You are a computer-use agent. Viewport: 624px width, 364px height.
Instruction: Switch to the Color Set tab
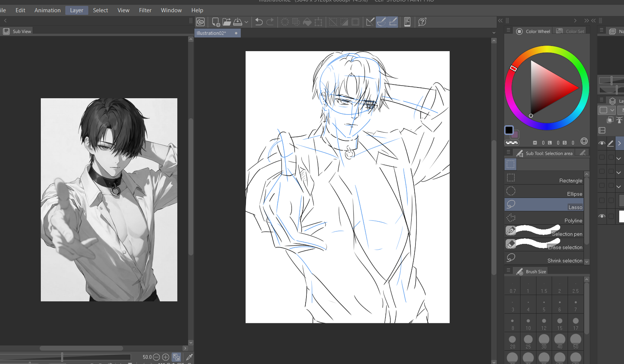[571, 32]
